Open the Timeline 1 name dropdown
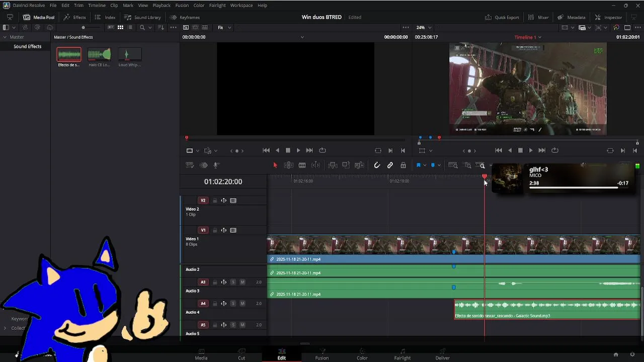The image size is (644, 362). point(528,37)
